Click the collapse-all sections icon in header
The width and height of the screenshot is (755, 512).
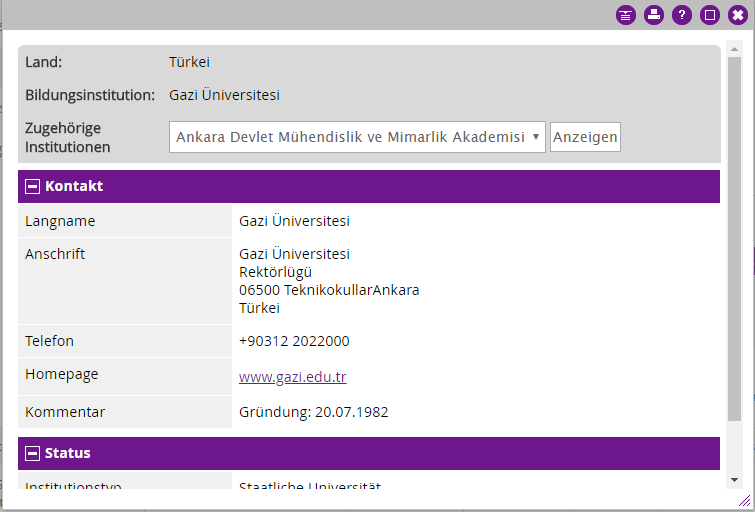tap(625, 15)
